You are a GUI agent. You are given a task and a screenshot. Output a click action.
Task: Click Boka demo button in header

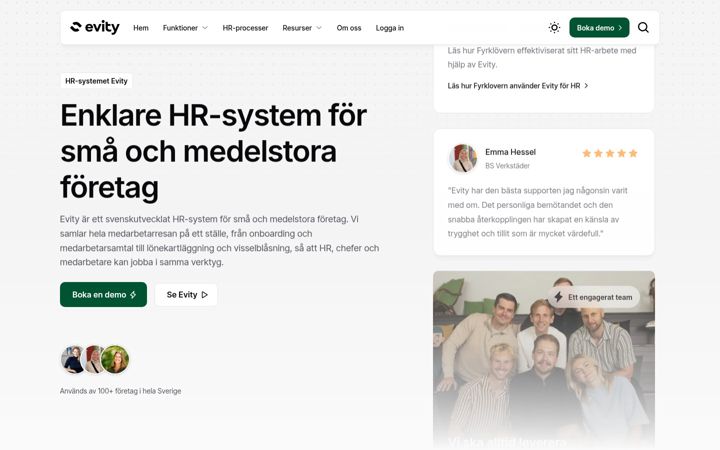(599, 28)
